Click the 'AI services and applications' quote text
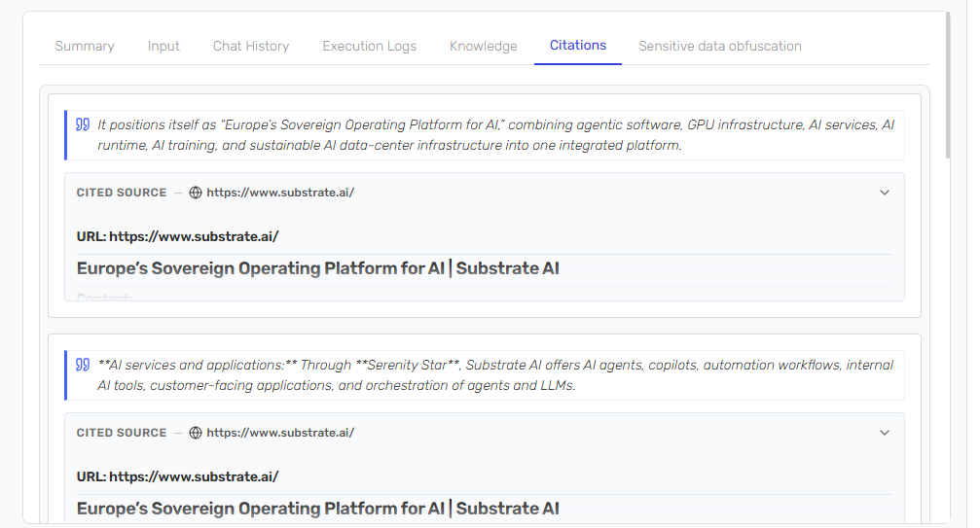The height and width of the screenshot is (528, 980). [x=495, y=375]
